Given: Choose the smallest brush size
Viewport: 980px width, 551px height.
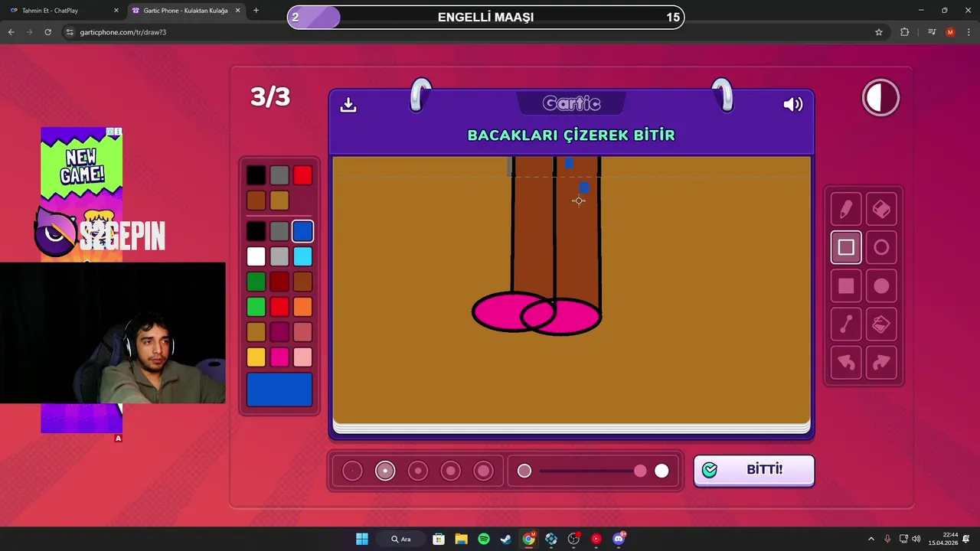Looking at the screenshot, I should 352,471.
